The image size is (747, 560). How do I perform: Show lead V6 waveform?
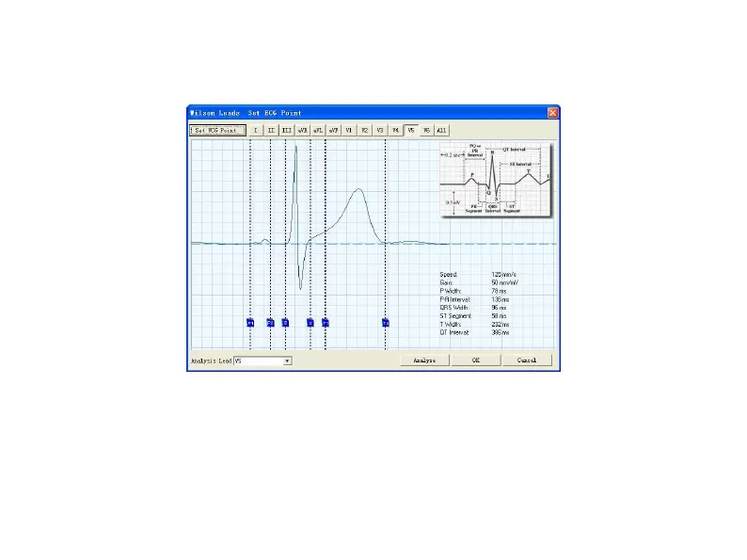pyautogui.click(x=426, y=130)
